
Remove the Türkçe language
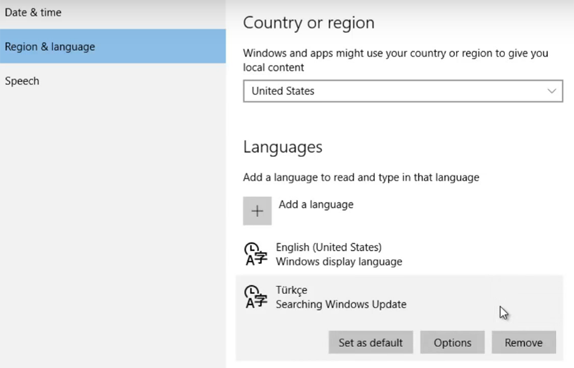pos(523,342)
